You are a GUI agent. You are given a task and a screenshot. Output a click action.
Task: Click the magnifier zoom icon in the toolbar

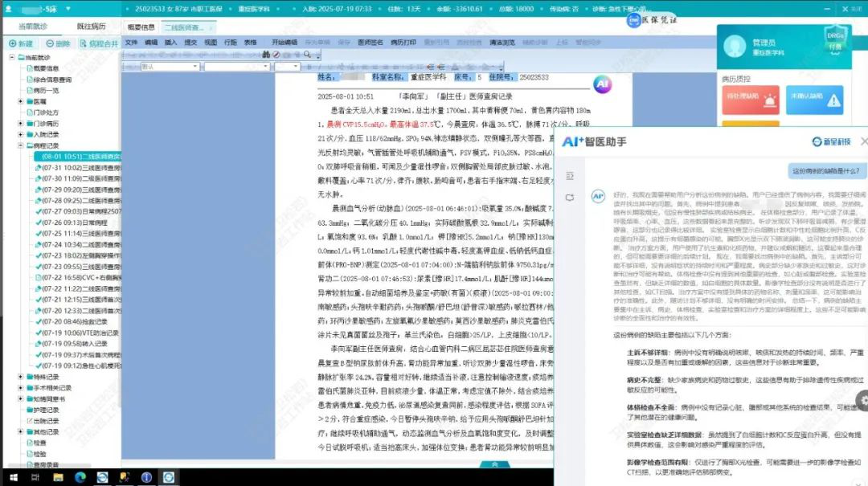point(307,55)
